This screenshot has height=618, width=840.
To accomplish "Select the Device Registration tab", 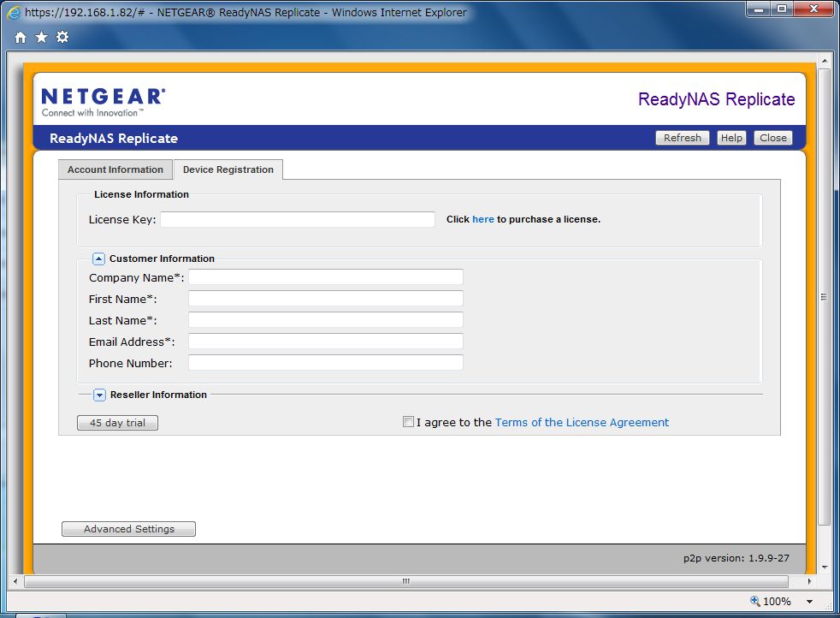I will 228,169.
